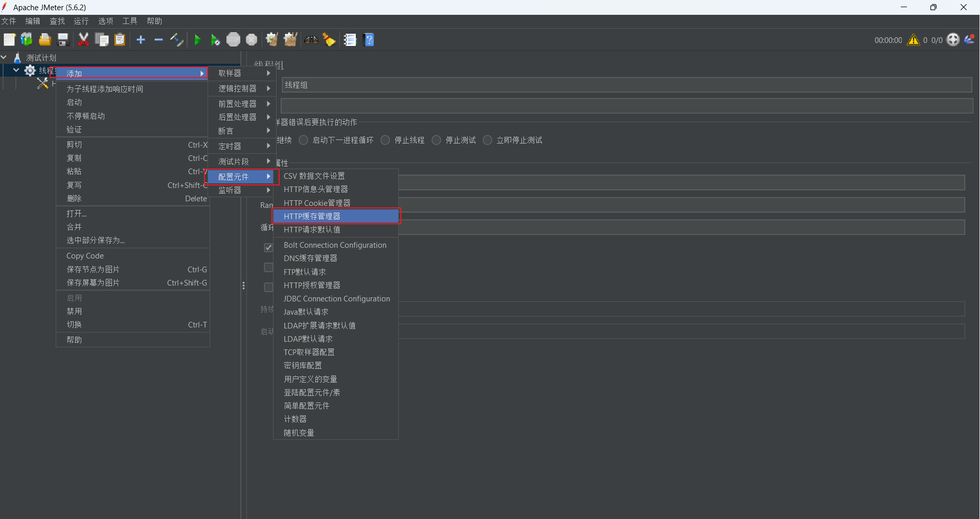Image resolution: width=980 pixels, height=519 pixels.
Task: Click the Cut scissors icon
Action: (83, 39)
